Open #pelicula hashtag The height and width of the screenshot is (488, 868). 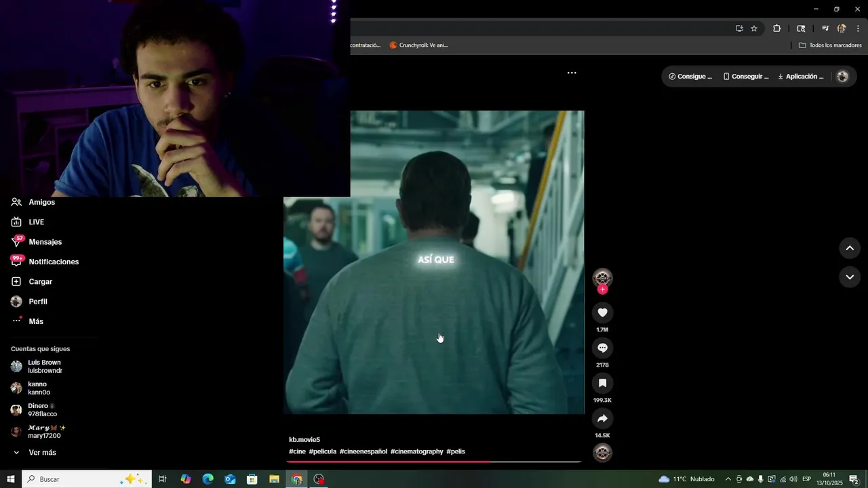322,451
